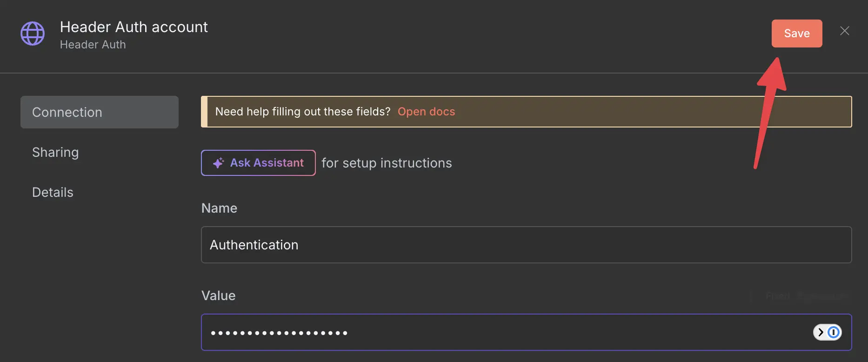
Task: Follow the Open docs link
Action: 426,112
